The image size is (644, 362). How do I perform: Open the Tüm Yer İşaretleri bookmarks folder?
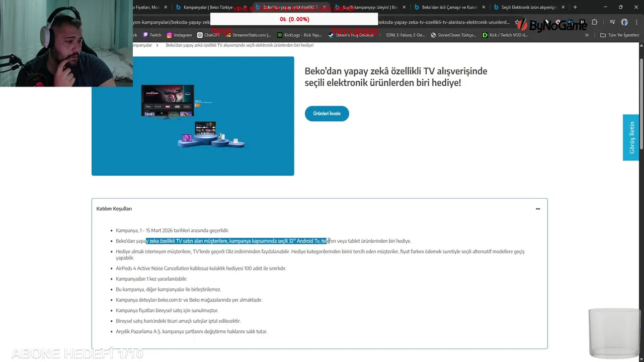620,35
